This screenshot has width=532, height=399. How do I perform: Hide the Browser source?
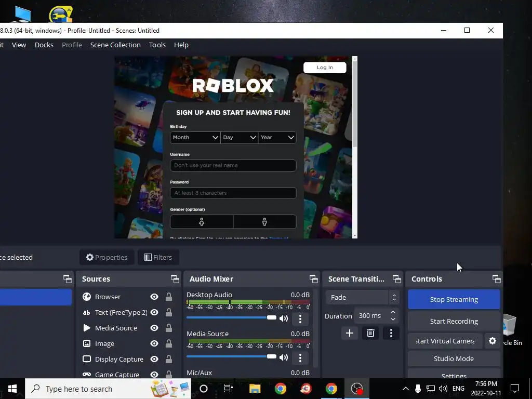point(154,297)
